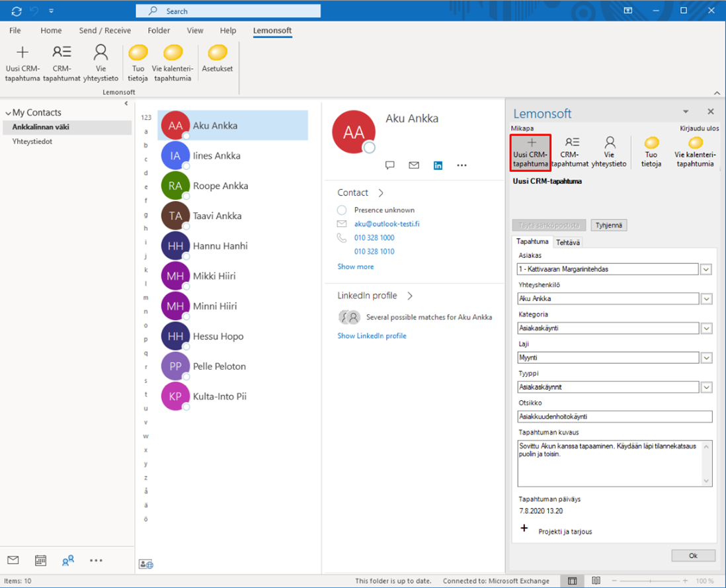Click Vie kalenteritapahtumia in the top ribbon
The height and width of the screenshot is (588, 726).
click(173, 63)
